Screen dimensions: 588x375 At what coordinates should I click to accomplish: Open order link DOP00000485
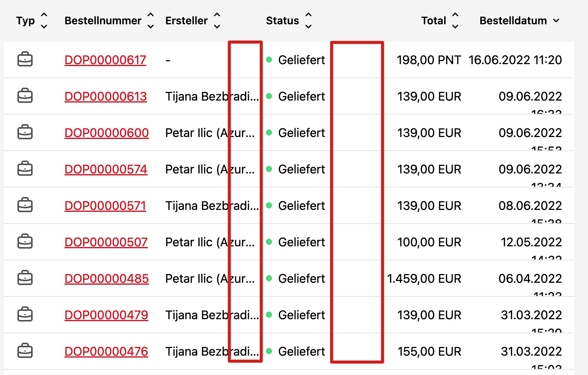tap(107, 279)
